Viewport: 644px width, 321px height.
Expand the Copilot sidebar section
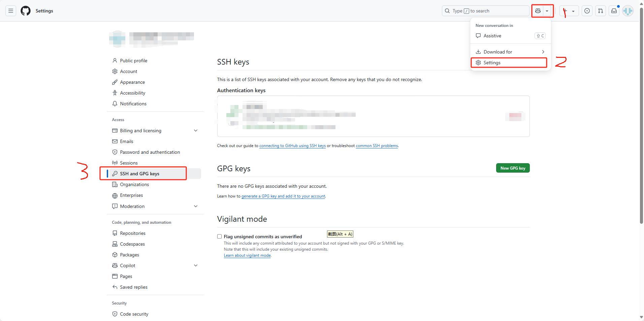(x=196, y=265)
